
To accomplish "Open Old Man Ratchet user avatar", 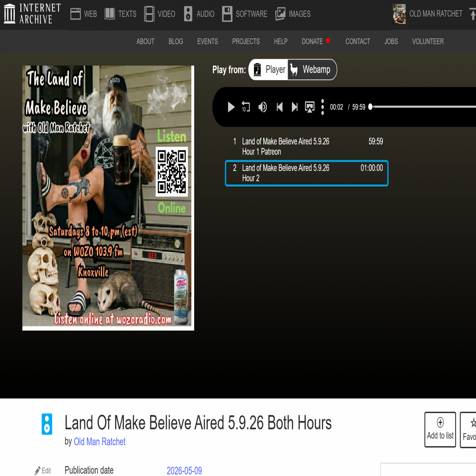I will pos(399,14).
